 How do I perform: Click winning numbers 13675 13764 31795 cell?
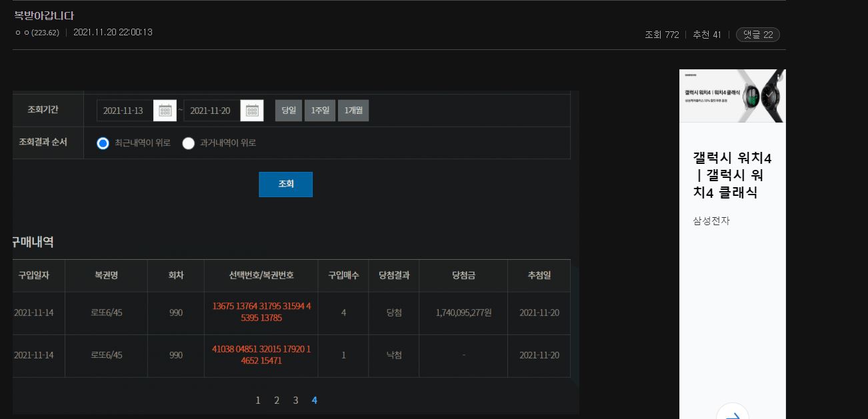click(x=261, y=312)
